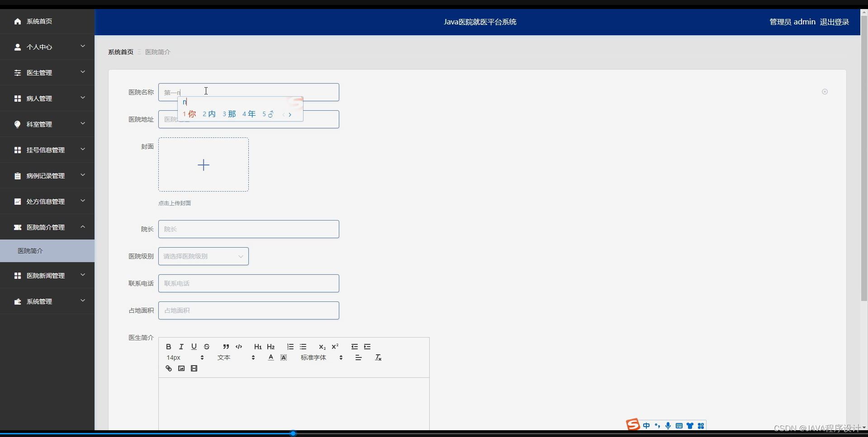Toggle bold formatting in the editor toolbar
The height and width of the screenshot is (437, 868).
tap(168, 347)
